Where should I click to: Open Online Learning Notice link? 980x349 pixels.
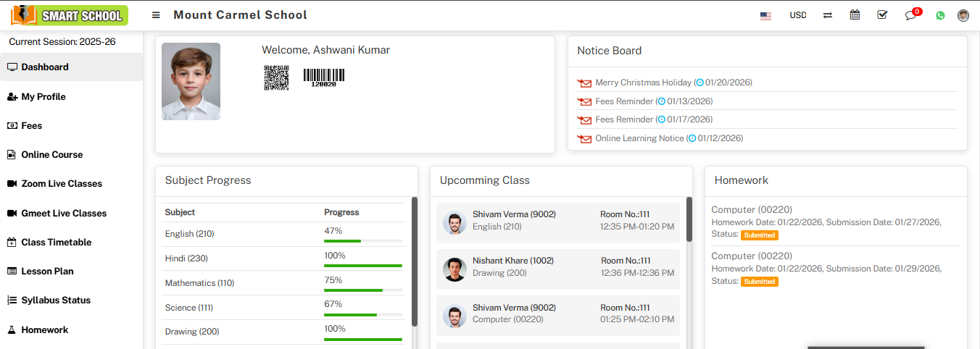pos(639,138)
